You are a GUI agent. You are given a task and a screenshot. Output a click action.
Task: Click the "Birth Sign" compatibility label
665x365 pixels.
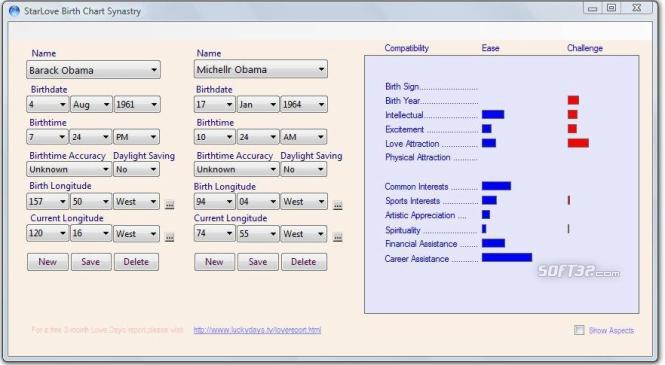point(402,86)
